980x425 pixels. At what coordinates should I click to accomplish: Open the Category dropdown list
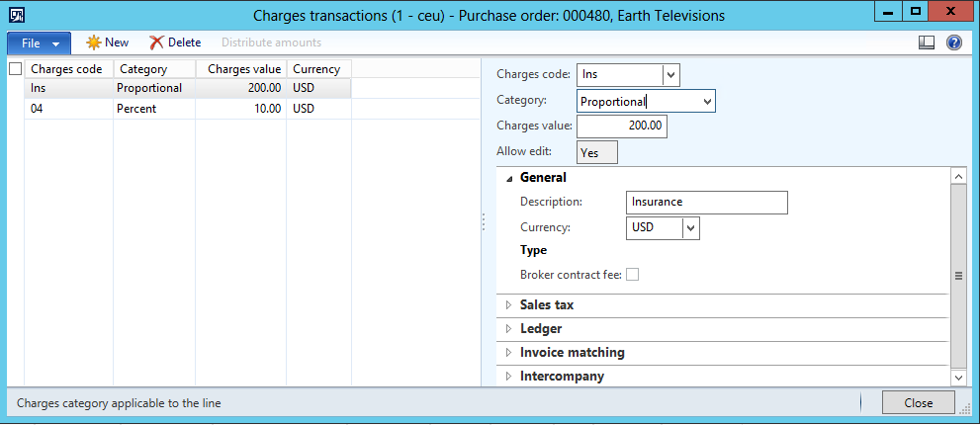(x=706, y=101)
